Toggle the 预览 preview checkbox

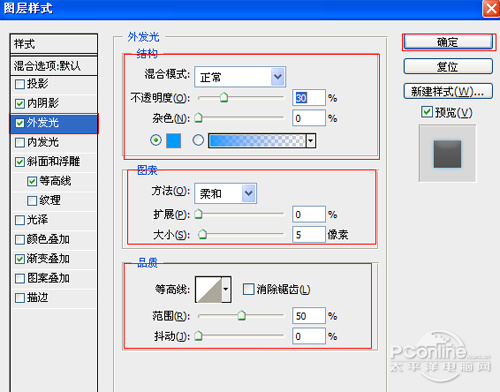(427, 112)
